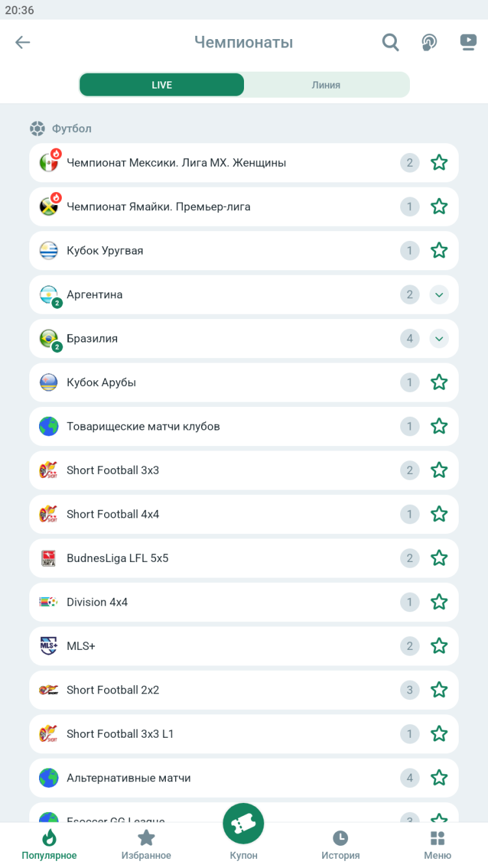This screenshot has width=488, height=868.
Task: Tap the back arrow icon
Action: tap(23, 42)
